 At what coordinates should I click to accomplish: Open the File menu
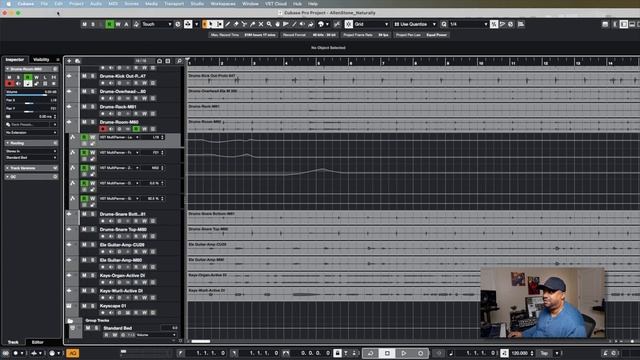tap(44, 4)
